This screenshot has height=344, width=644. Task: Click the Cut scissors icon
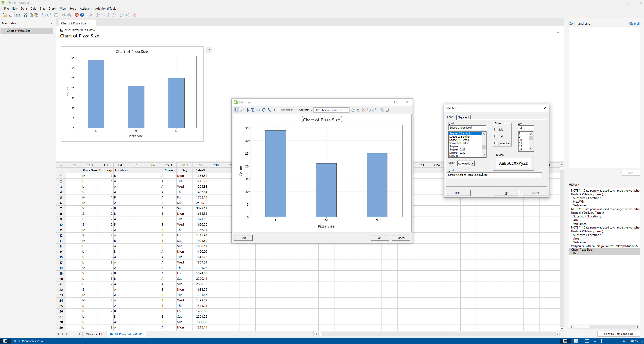point(25,15)
